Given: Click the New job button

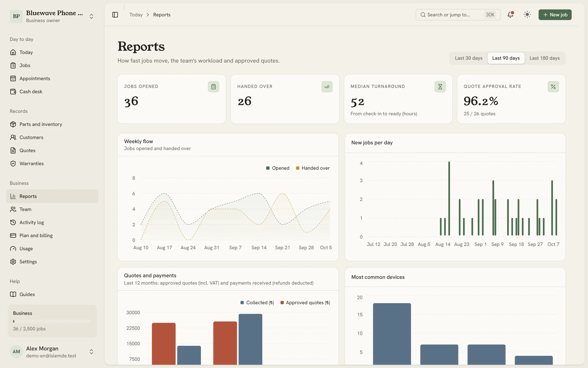Looking at the screenshot, I should pyautogui.click(x=555, y=15).
